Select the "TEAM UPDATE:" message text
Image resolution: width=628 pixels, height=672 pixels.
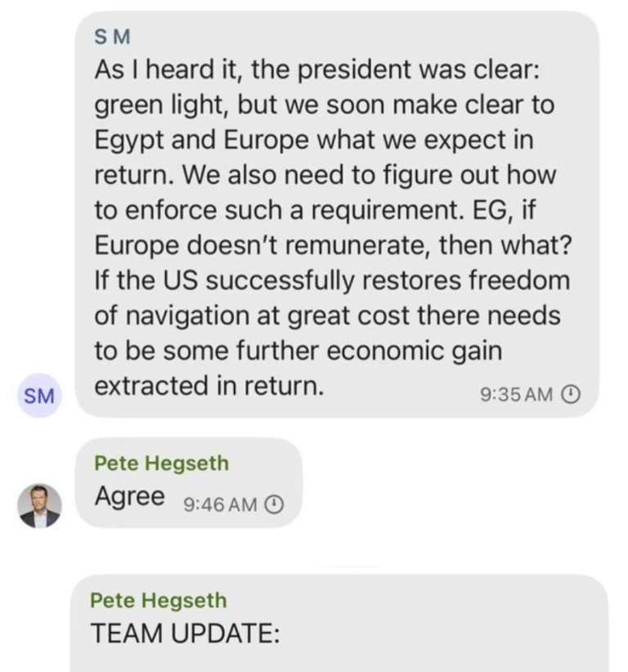point(185,634)
